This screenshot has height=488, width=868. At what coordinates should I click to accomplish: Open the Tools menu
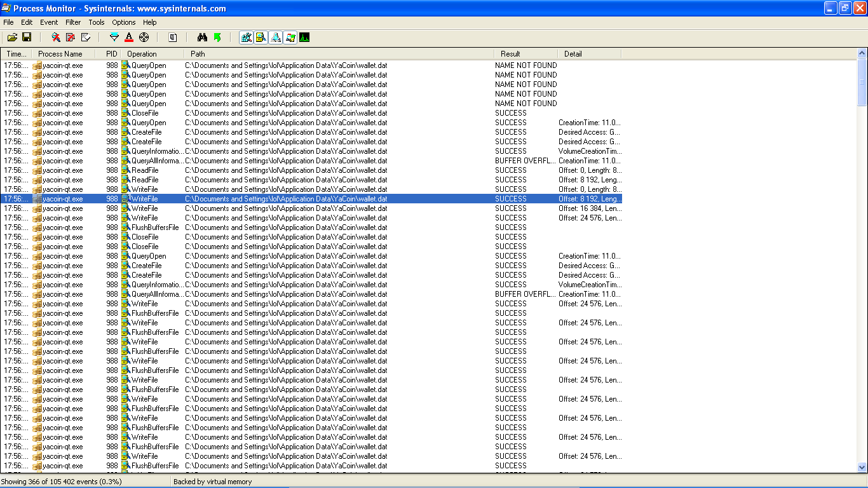(97, 22)
